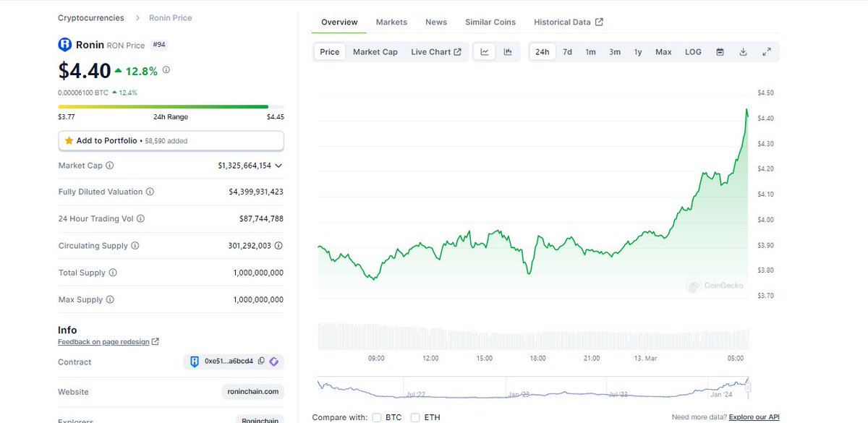Switch to line chart icon
This screenshot has width=868, height=423.
pos(485,52)
